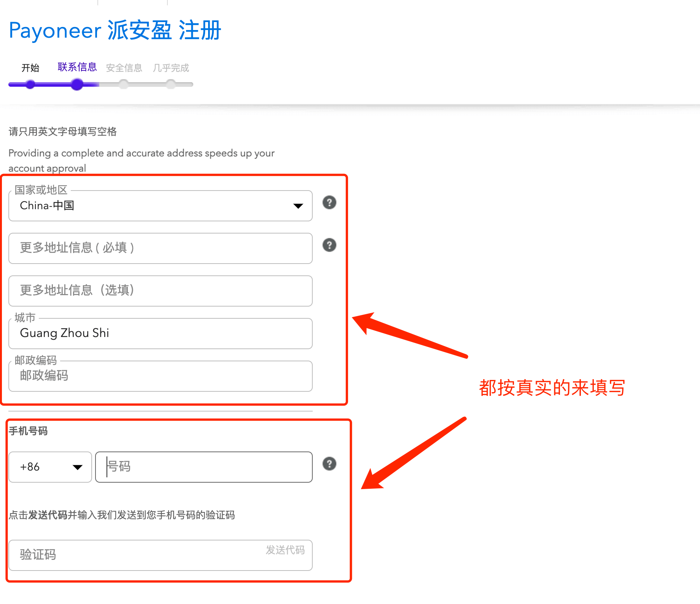The height and width of the screenshot is (604, 700).
Task: Click the 请只用英文字母填写空格 instruction text
Action: pos(63,132)
